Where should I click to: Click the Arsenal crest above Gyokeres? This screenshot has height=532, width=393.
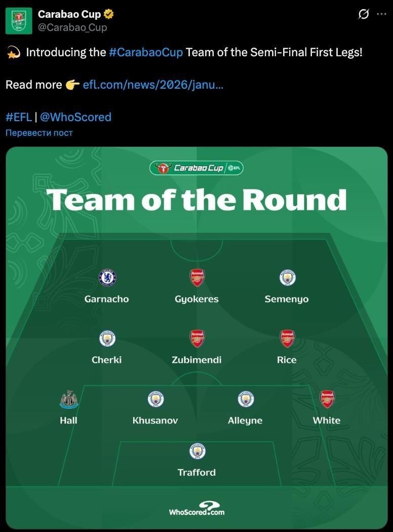pyautogui.click(x=197, y=278)
